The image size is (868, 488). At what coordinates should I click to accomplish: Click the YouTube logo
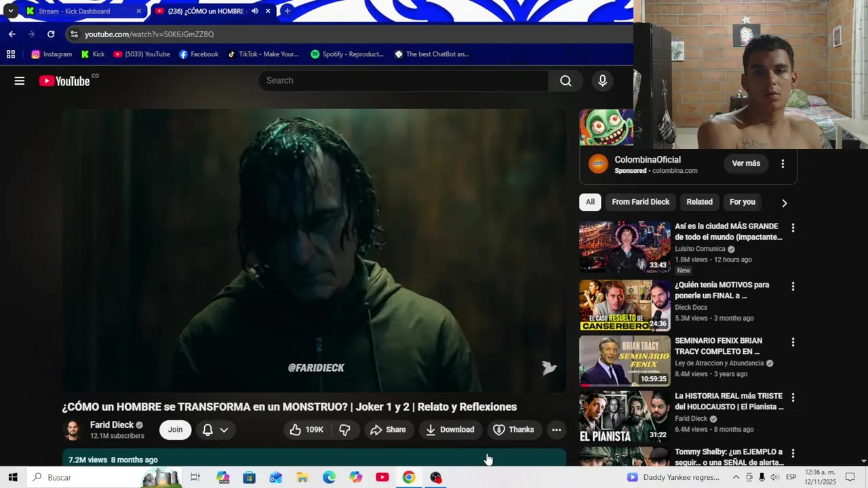(x=64, y=81)
